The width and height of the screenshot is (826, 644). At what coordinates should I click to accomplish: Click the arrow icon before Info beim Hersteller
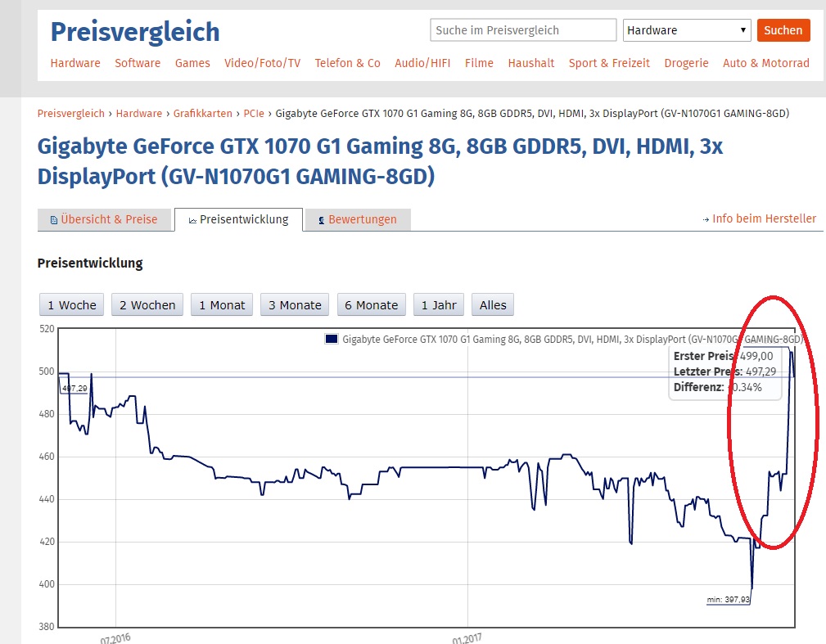pyautogui.click(x=706, y=219)
